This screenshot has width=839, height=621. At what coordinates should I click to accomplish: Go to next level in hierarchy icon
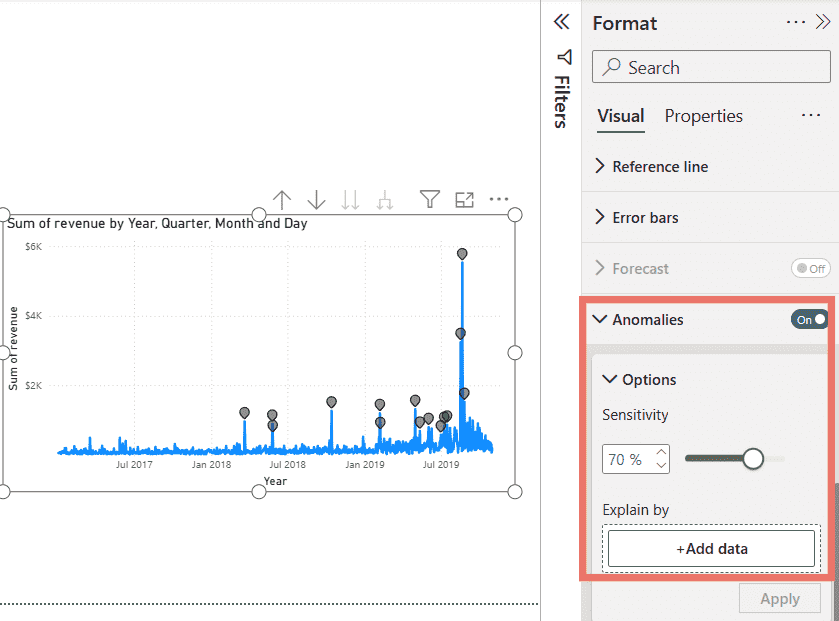click(350, 200)
